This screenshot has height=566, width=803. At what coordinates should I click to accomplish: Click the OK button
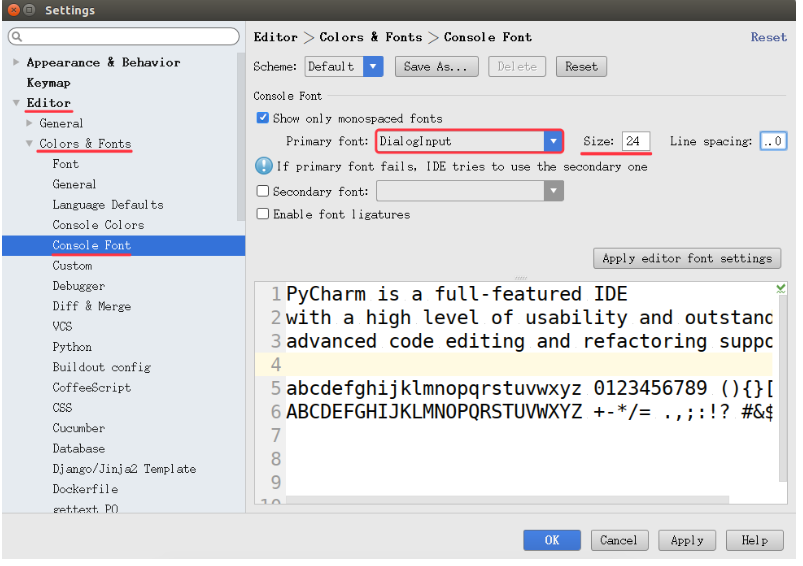click(552, 540)
